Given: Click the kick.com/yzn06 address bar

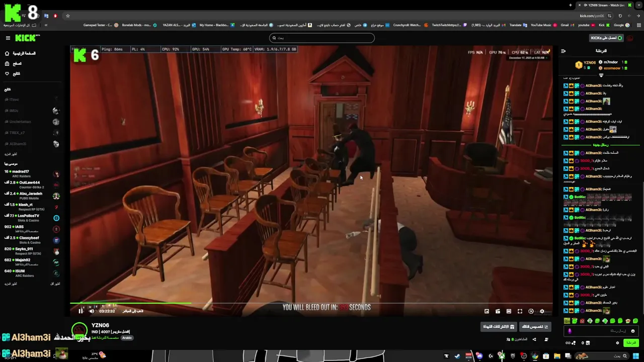Looking at the screenshot, I should [593, 16].
